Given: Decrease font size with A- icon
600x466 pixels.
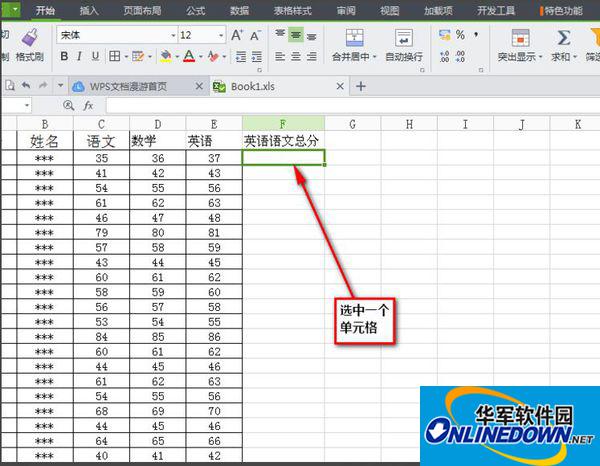Looking at the screenshot, I should click(x=255, y=35).
